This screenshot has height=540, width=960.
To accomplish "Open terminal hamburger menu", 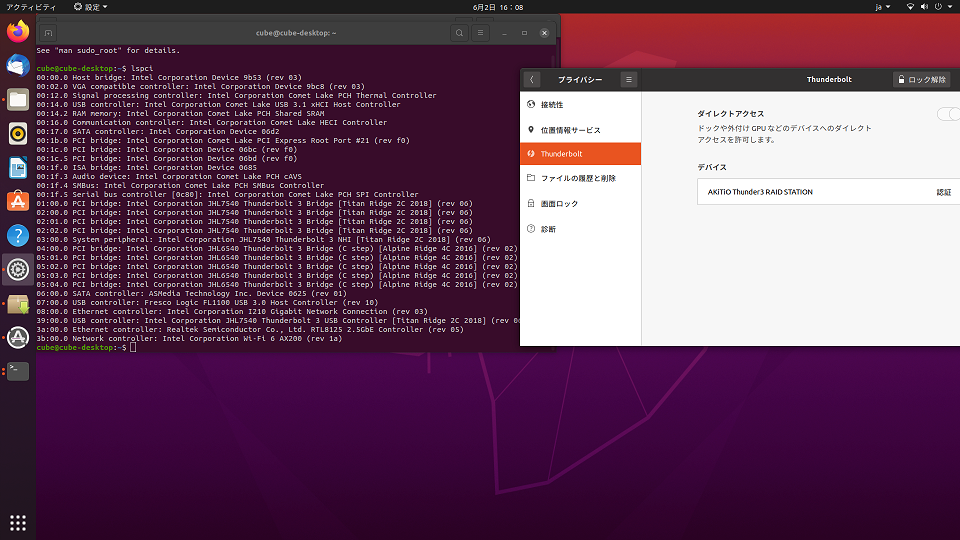I will click(x=481, y=33).
